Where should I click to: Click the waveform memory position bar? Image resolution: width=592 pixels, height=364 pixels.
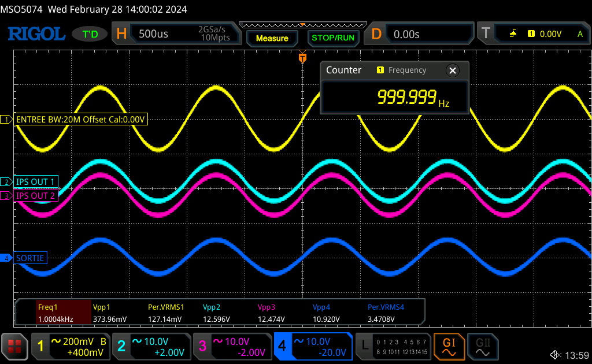(303, 25)
